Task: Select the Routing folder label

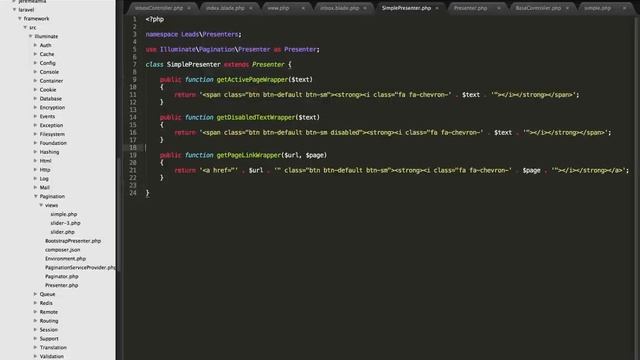Action: coord(49,321)
